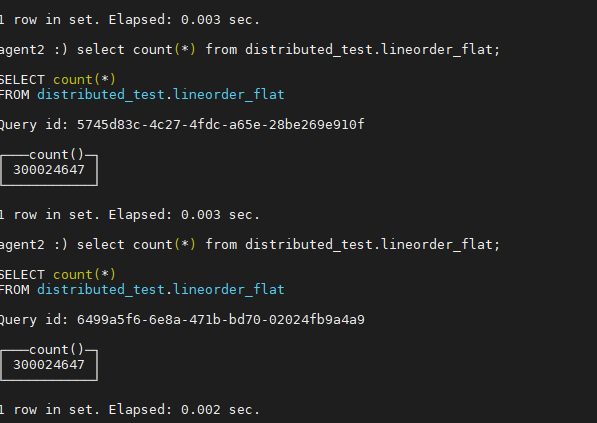Click the first query id 5745d83c text
597x423 pixels.
(220, 125)
